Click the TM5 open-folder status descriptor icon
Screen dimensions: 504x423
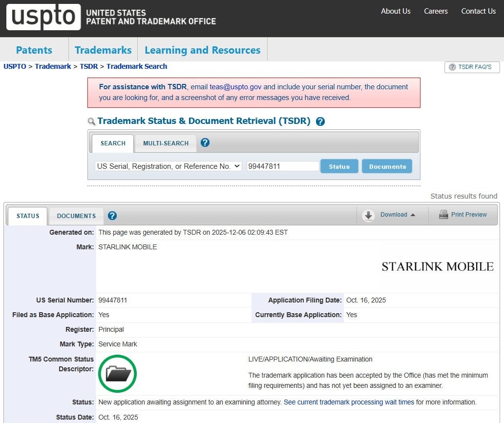(x=117, y=373)
